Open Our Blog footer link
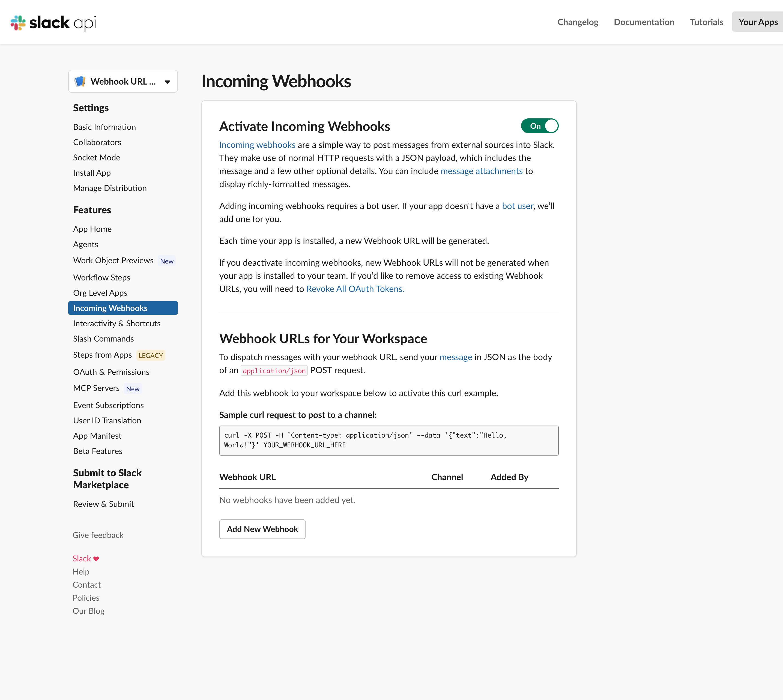The height and width of the screenshot is (700, 783). pyautogui.click(x=88, y=611)
